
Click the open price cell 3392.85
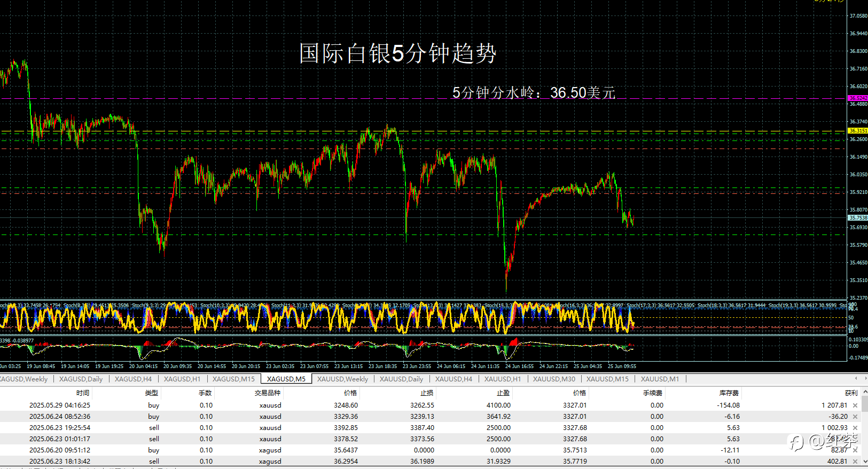[346, 428]
